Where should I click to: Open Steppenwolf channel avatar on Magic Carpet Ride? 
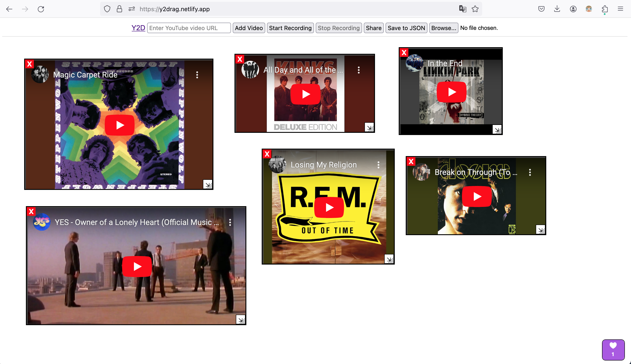tap(40, 74)
